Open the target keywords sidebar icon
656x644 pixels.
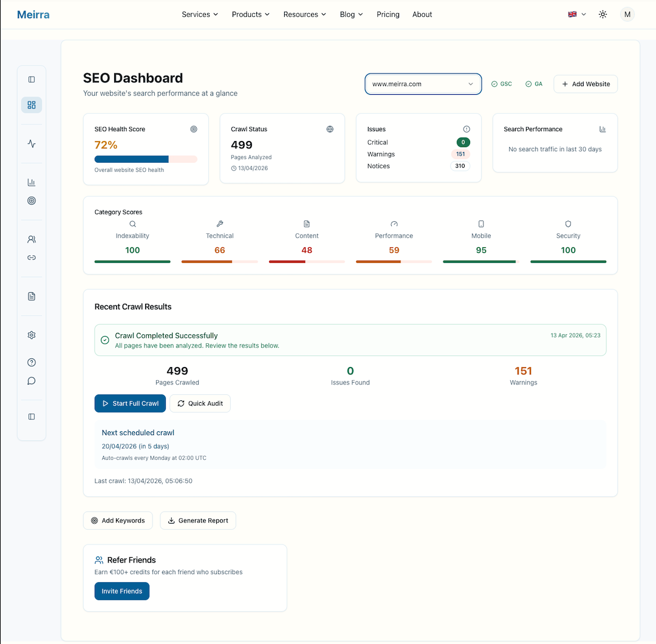[x=32, y=201]
